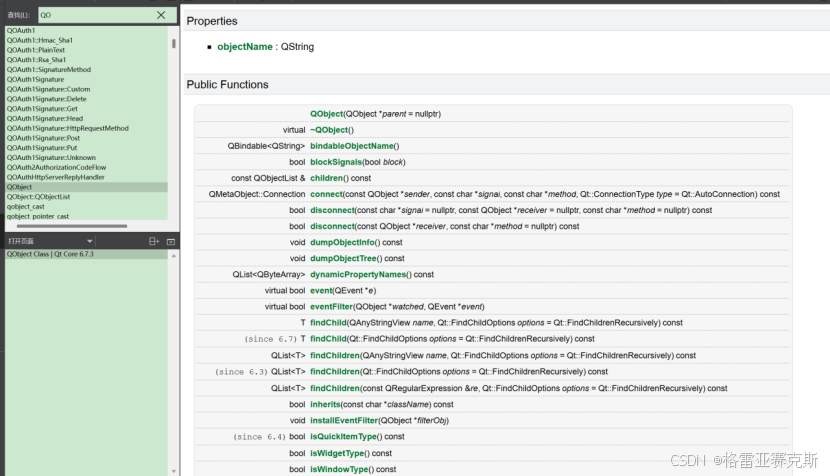The height and width of the screenshot is (476, 830).
Task: Open findChild link taking QAnyStringView name
Action: pos(328,322)
